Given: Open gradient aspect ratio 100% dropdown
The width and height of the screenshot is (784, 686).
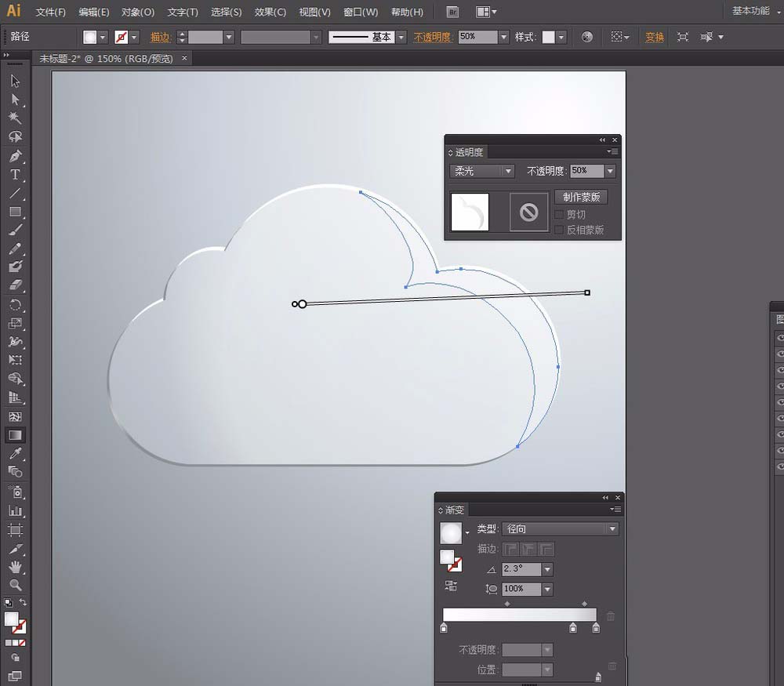Looking at the screenshot, I should [x=547, y=589].
